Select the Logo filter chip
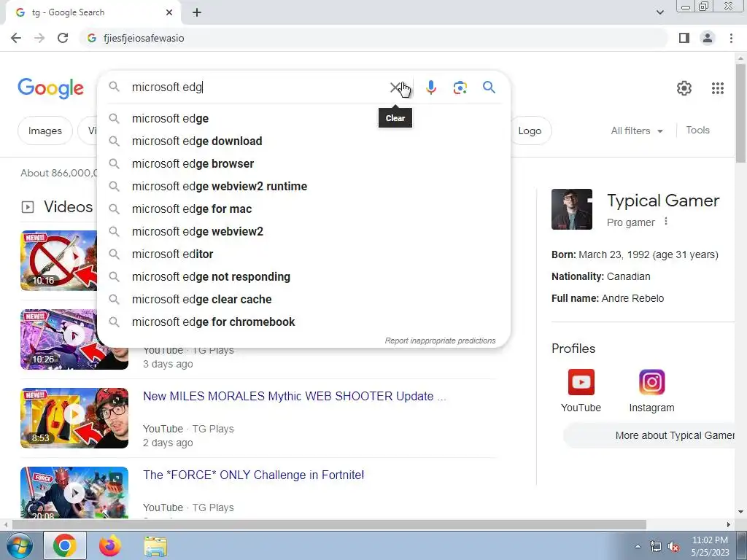Viewport: 747px width, 560px height. point(531,131)
